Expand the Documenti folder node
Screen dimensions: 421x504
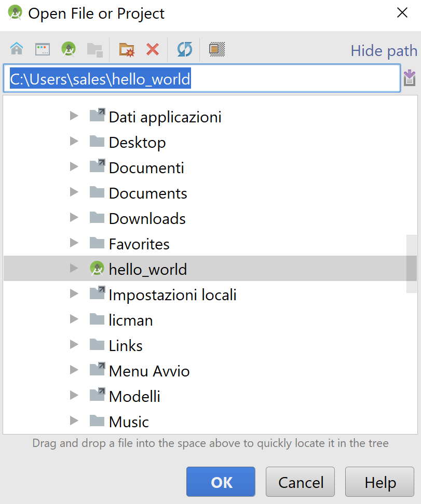74,166
